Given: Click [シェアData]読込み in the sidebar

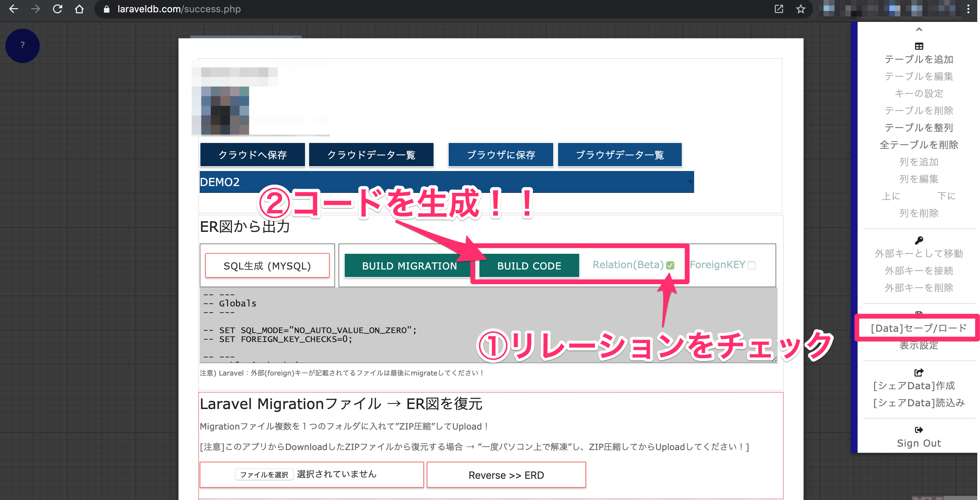Looking at the screenshot, I should pyautogui.click(x=919, y=403).
